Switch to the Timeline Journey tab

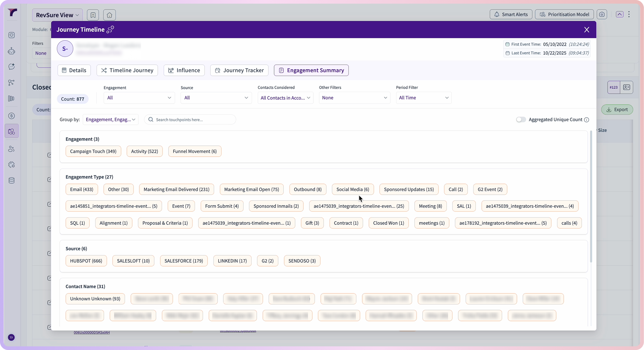pyautogui.click(x=127, y=70)
